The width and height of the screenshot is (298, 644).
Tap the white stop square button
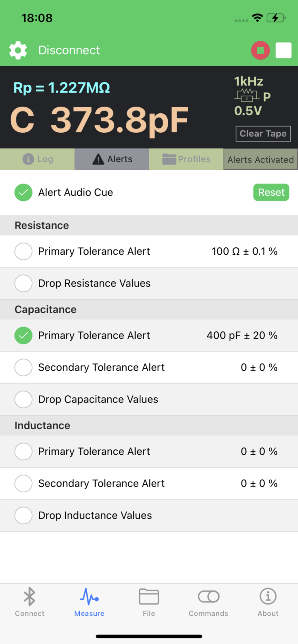(x=283, y=51)
